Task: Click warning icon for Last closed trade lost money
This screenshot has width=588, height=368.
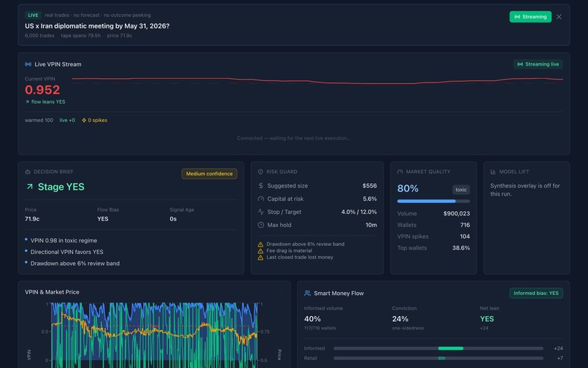Action: click(260, 258)
